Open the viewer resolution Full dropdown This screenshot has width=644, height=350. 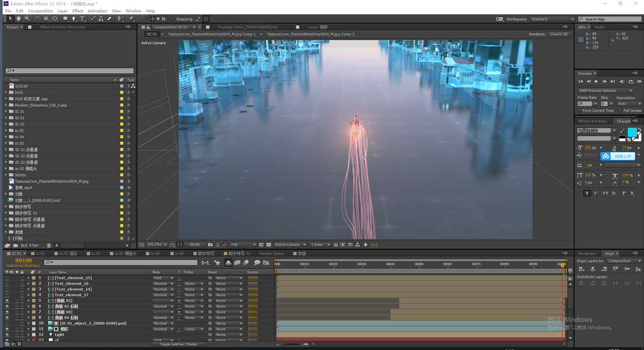(x=243, y=245)
